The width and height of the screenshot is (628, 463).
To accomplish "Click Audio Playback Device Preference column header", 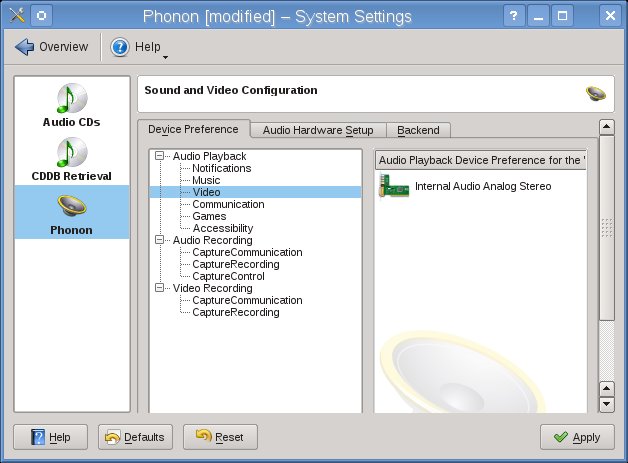I will point(481,160).
